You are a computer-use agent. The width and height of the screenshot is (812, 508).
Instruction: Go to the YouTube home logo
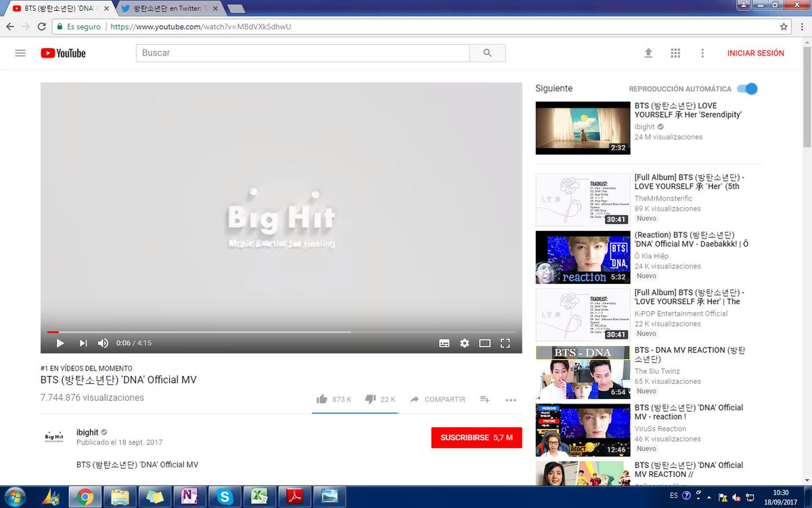pyautogui.click(x=63, y=53)
